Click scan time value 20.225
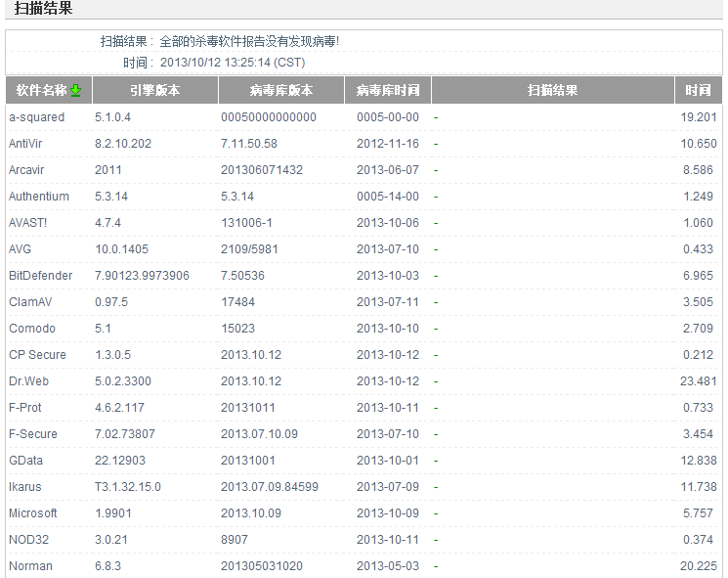Viewport: 728px width, 578px height. (x=699, y=566)
